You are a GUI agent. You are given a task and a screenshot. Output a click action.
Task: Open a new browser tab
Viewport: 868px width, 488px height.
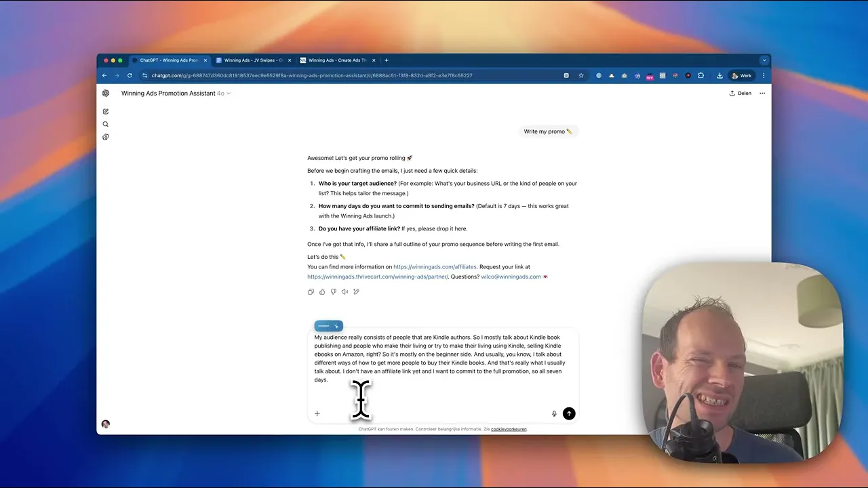pos(387,60)
